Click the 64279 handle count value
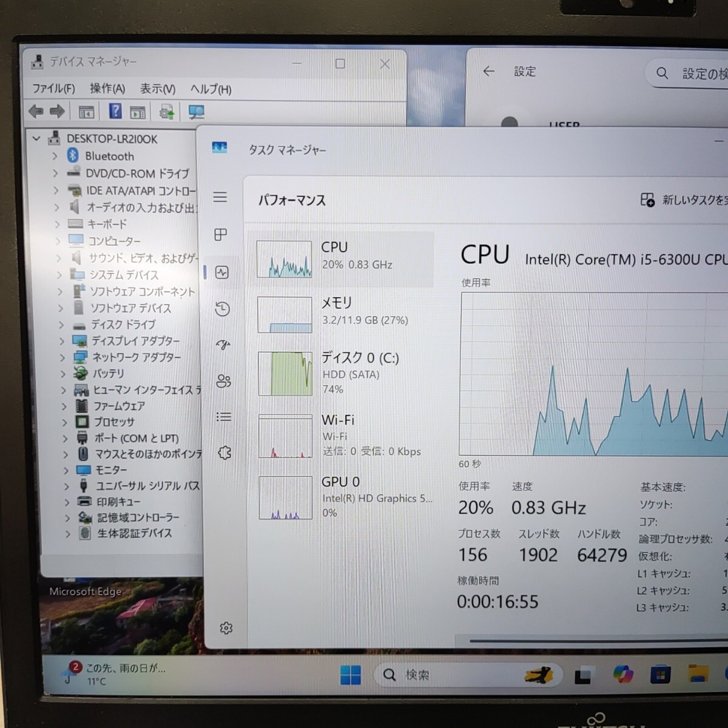Viewport: 728px width, 728px height. tap(602, 555)
